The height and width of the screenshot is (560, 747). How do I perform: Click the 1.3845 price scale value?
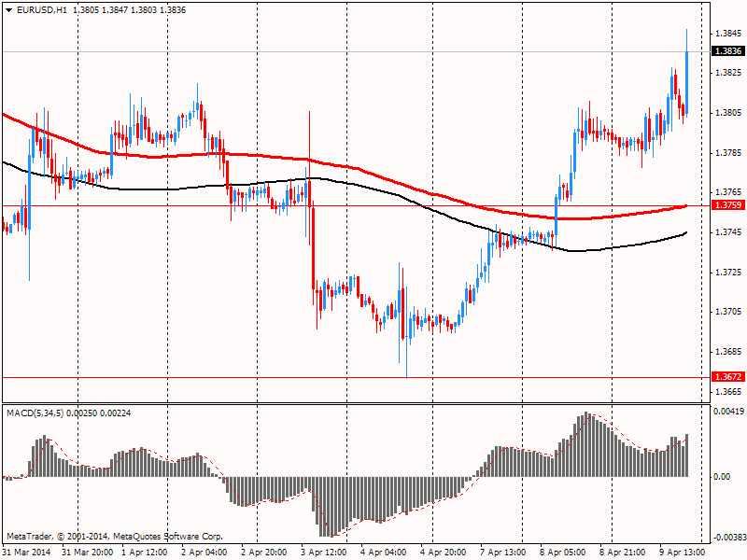pyautogui.click(x=728, y=34)
